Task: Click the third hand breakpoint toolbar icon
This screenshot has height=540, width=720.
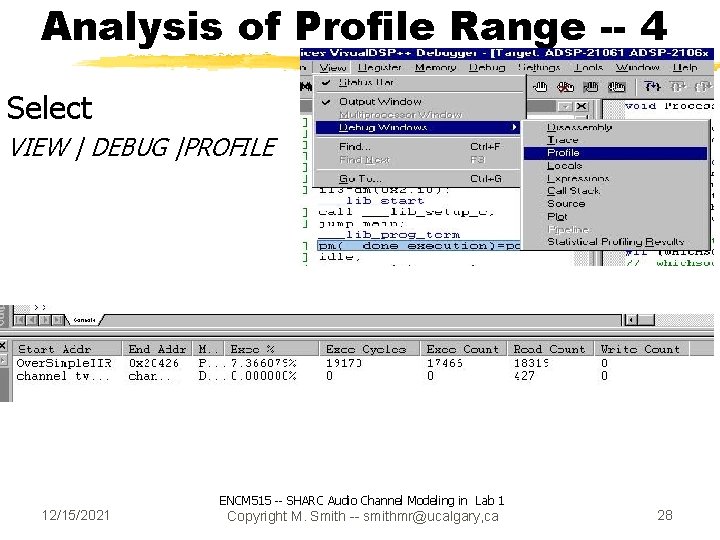Action: (591, 87)
